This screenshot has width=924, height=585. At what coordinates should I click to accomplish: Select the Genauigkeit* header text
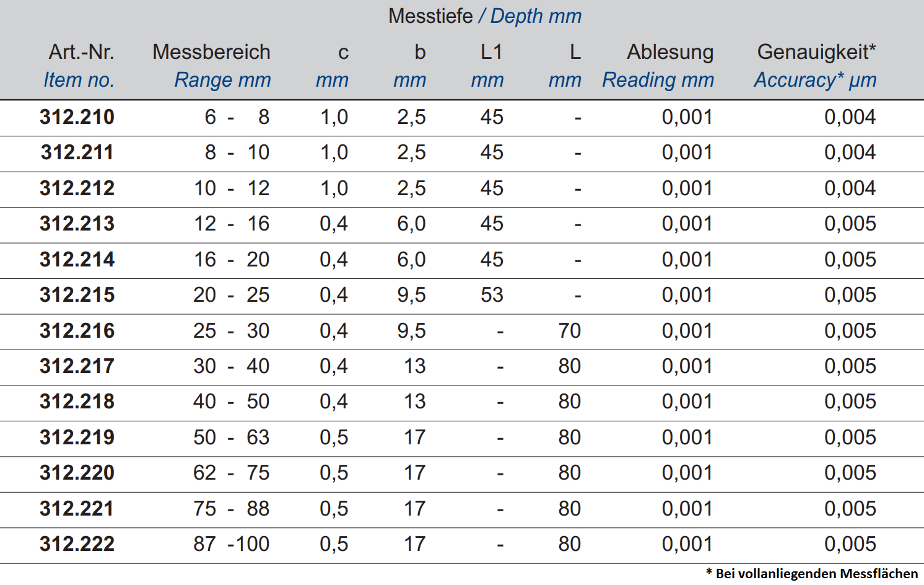816,52
